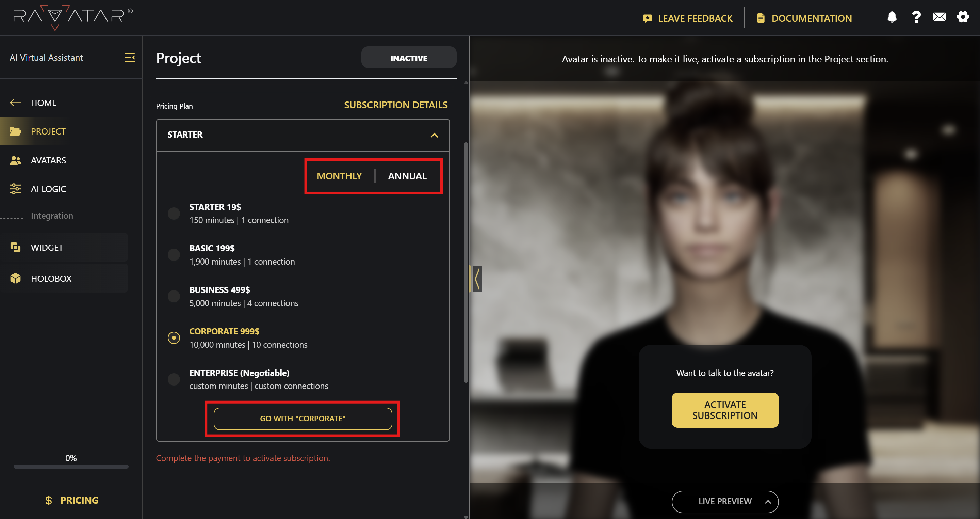Open notifications via bell icon
This screenshot has width=980, height=519.
pyautogui.click(x=892, y=17)
